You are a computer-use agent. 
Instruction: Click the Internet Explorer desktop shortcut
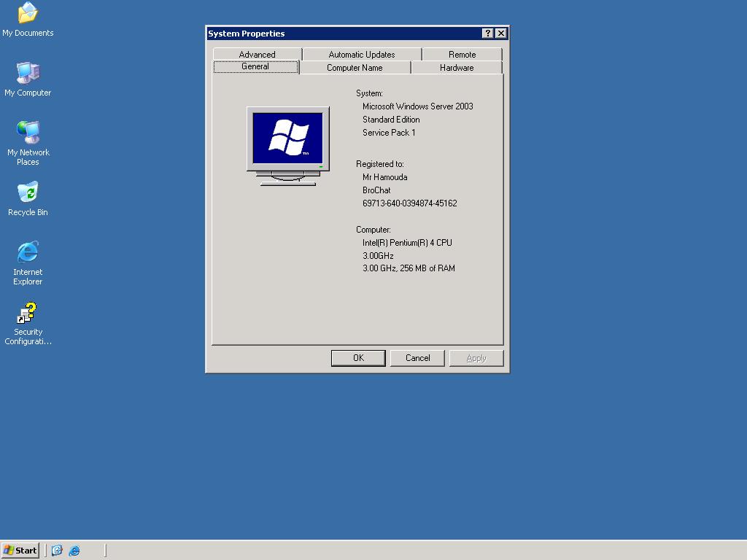28,252
